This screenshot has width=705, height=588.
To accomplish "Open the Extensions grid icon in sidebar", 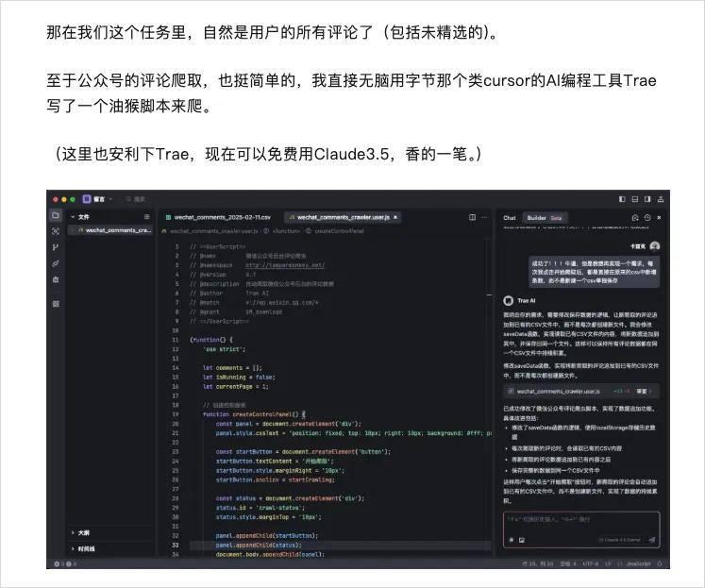I will pyautogui.click(x=56, y=303).
